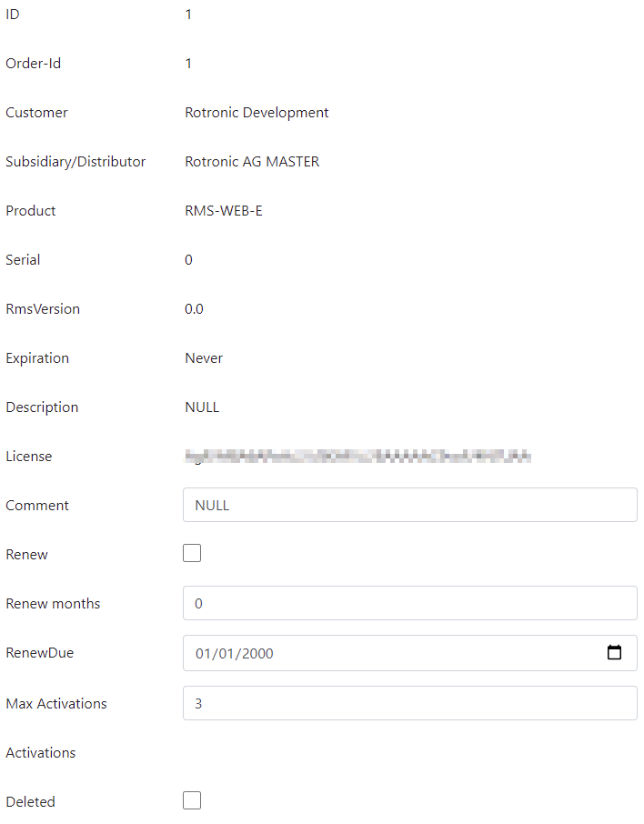Tick the Deleted checkbox
This screenshot has height=824, width=644.
click(x=192, y=800)
